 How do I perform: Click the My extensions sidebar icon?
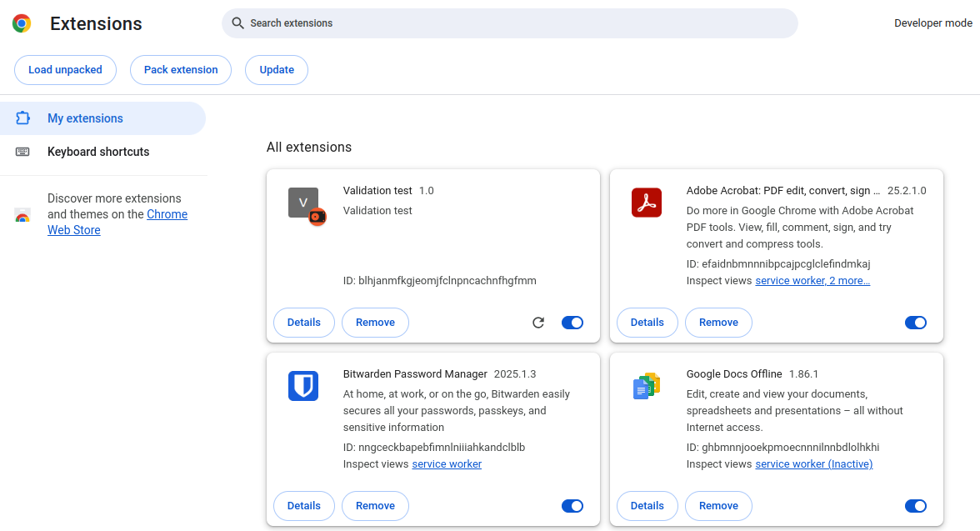point(24,118)
